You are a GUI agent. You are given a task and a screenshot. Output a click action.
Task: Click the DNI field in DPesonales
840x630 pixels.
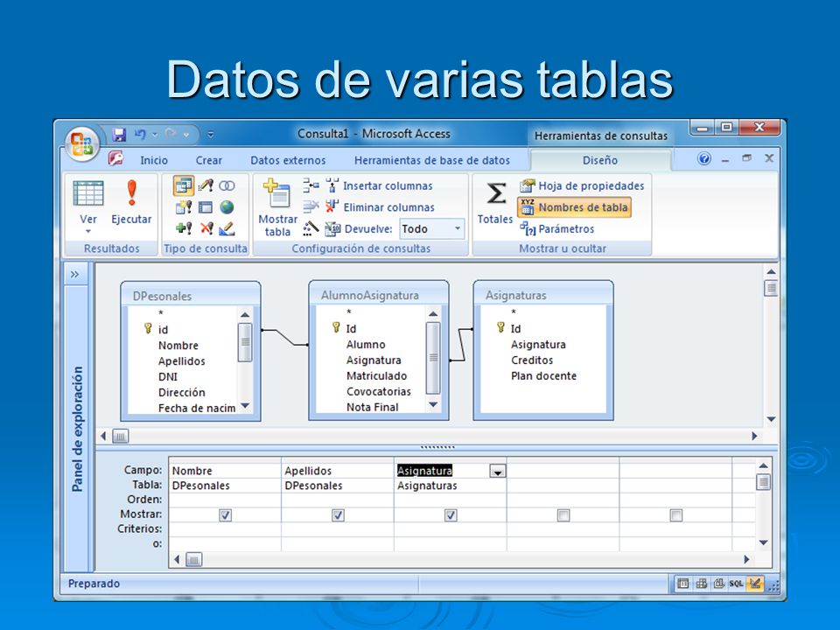click(x=168, y=377)
